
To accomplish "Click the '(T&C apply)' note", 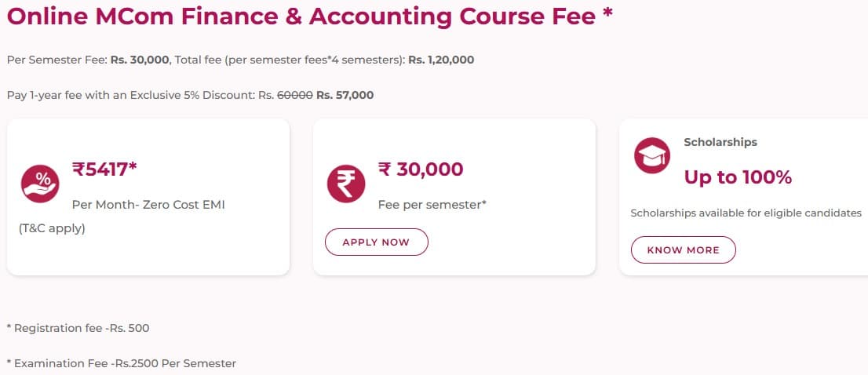I will pyautogui.click(x=52, y=229).
